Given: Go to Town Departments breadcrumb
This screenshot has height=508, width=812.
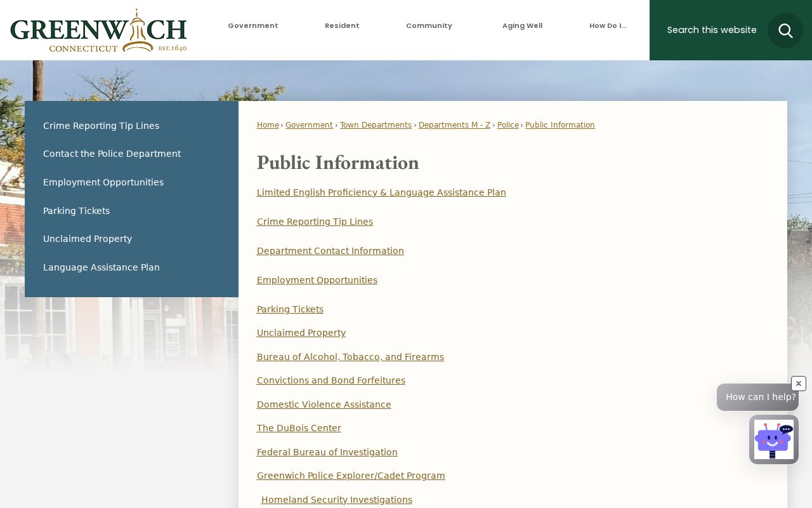Looking at the screenshot, I should [x=376, y=125].
